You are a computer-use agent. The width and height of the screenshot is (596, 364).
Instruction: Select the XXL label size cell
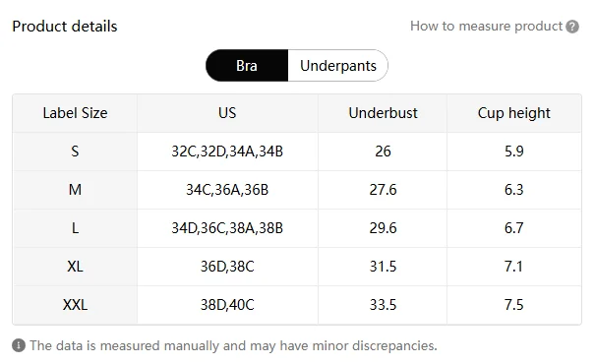[75, 305]
